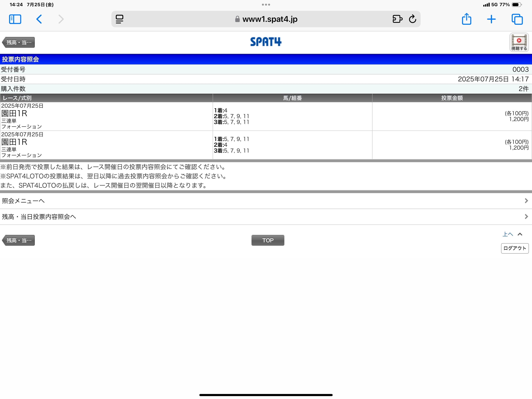Click the bottom 残高・当… back button

click(19, 240)
